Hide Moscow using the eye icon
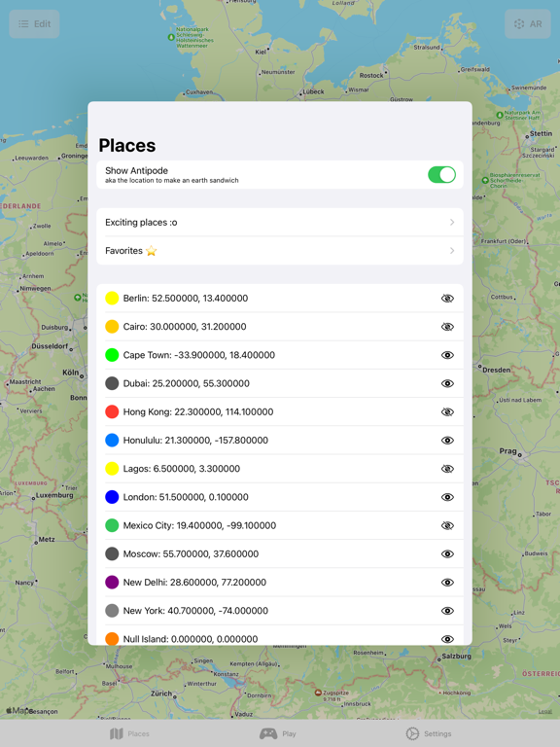Screen dimensions: 560x747 [447, 554]
